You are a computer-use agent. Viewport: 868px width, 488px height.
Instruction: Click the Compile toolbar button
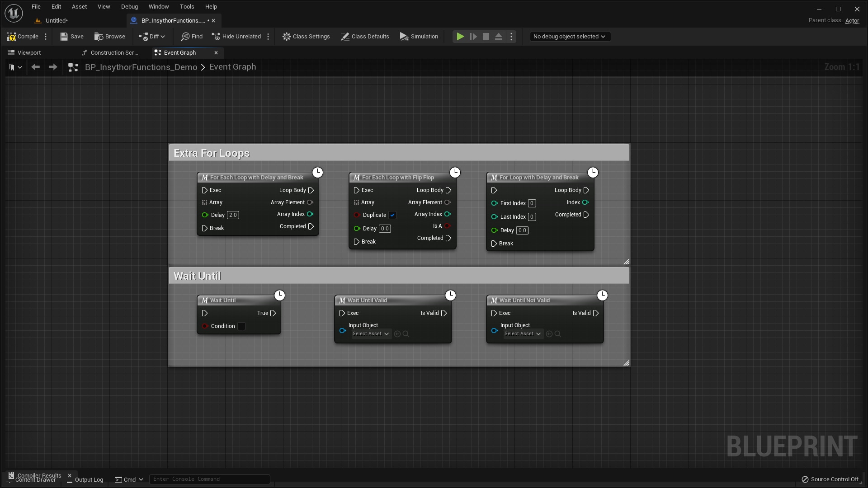pos(23,37)
